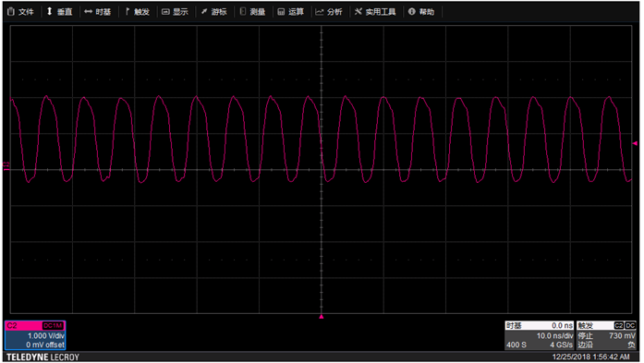Click the DC1M coupling badge on C2
The height and width of the screenshot is (363, 644).
(53, 326)
